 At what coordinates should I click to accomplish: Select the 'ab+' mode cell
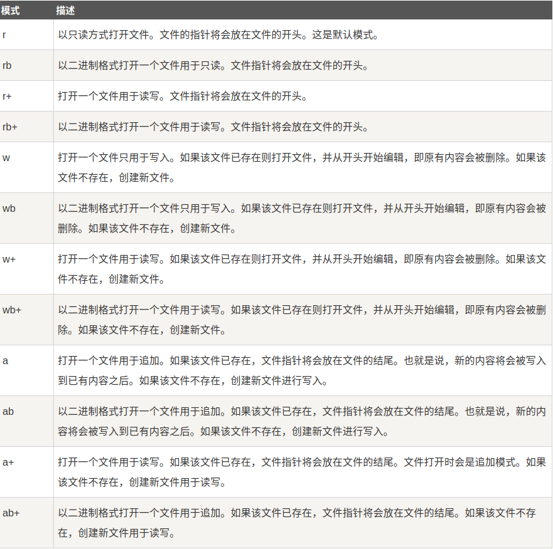[x=26, y=523]
